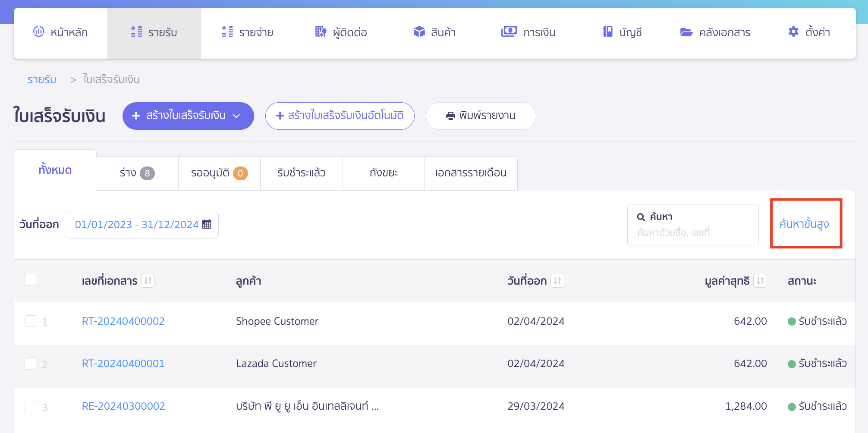Click the รับชำระแล้ว status of RT-20240400001
The width and height of the screenshot is (868, 433).
818,364
